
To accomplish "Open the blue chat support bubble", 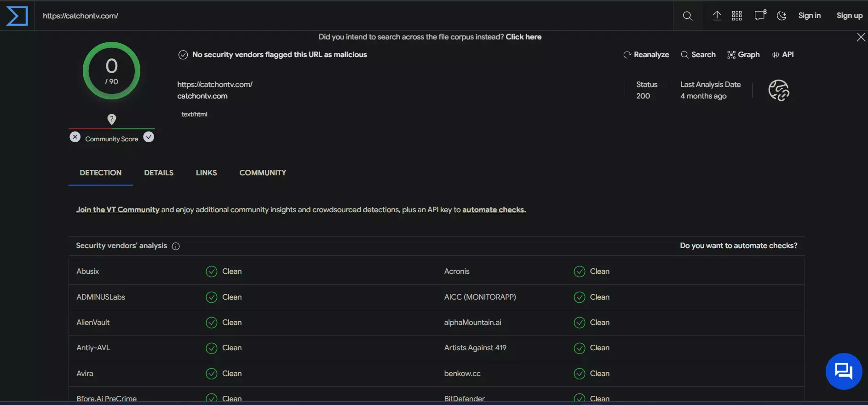I will [x=844, y=371].
